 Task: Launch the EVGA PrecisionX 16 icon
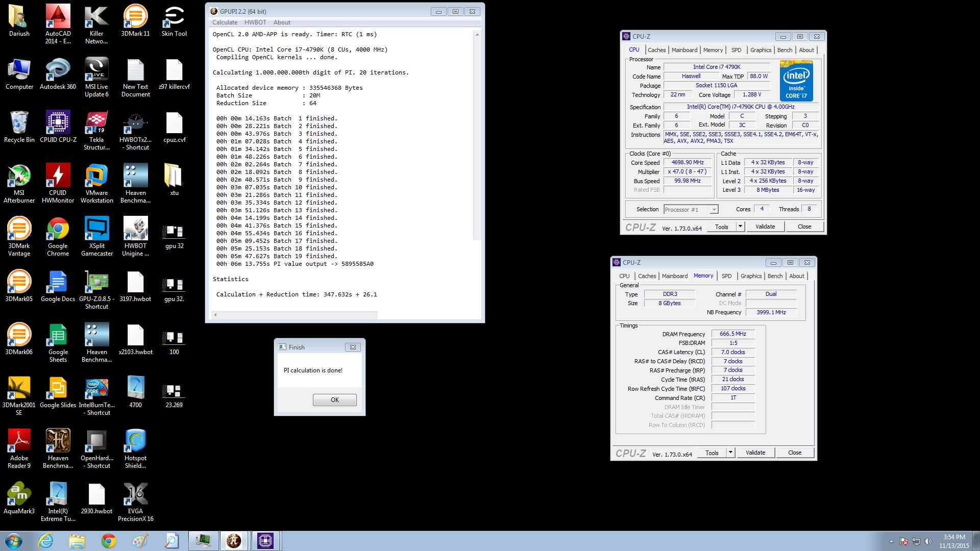click(x=135, y=502)
